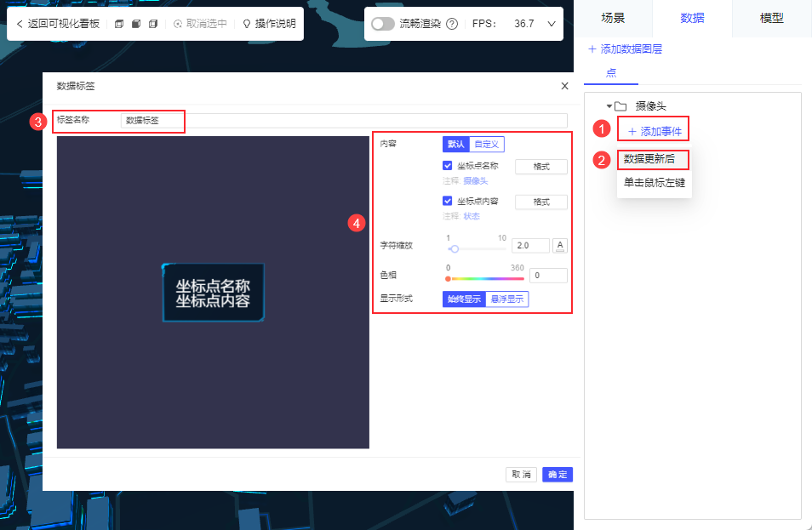Screen dimensions: 812x530
Task: Choose 数据更新后 from the event menu
Action: (x=649, y=159)
